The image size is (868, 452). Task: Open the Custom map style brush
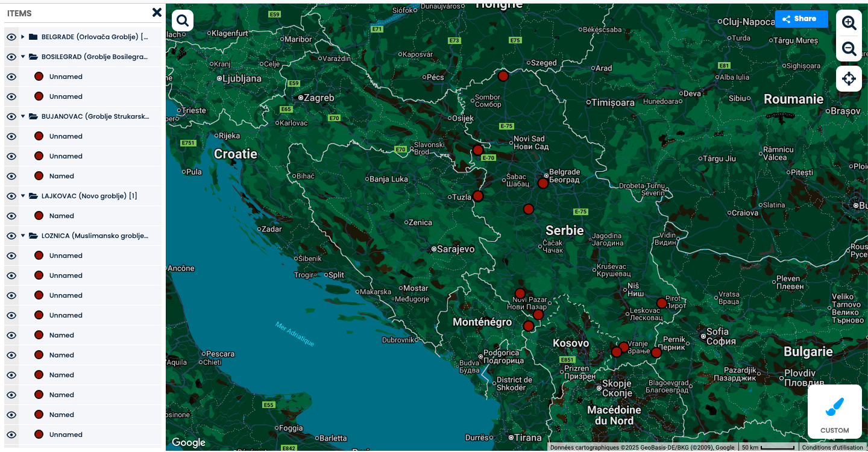click(x=834, y=412)
